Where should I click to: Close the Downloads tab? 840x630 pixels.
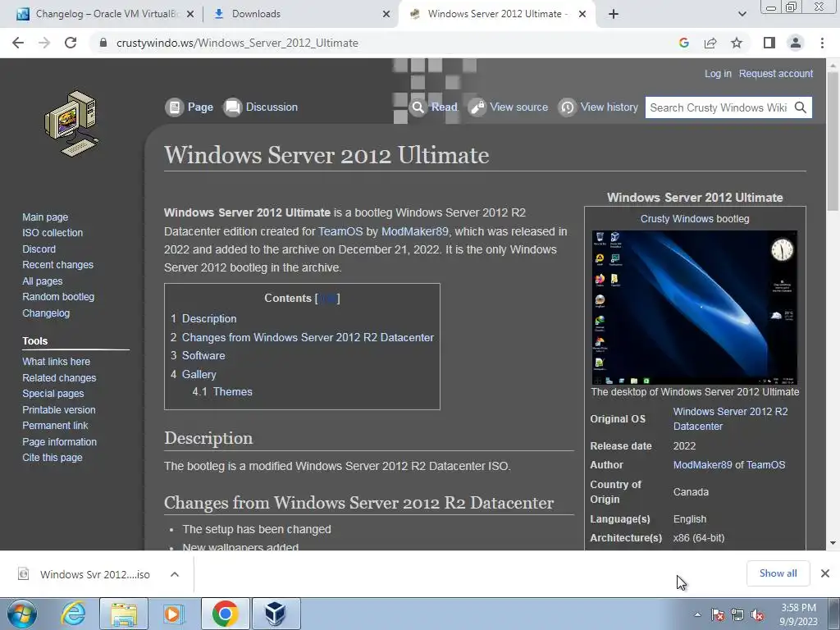pyautogui.click(x=386, y=14)
